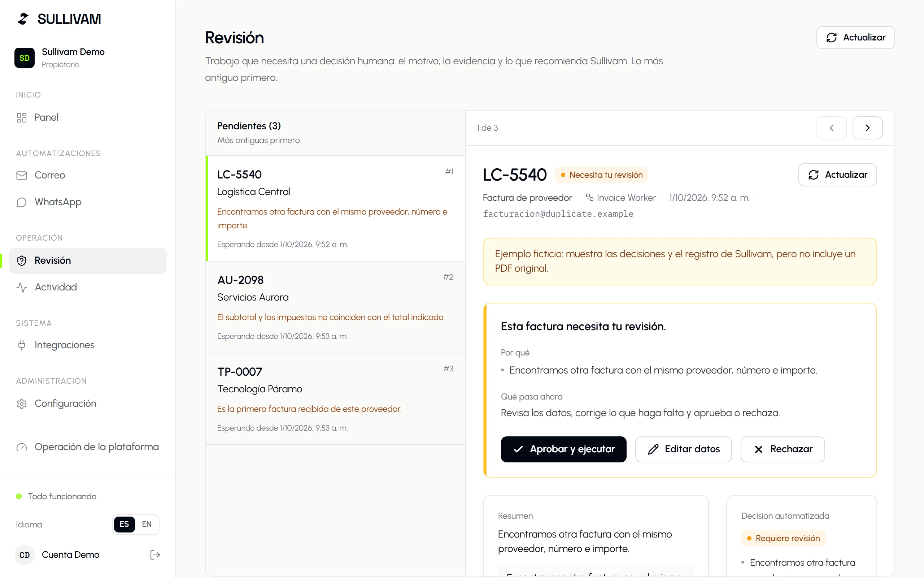Click the CD account avatar
The height and width of the screenshot is (578, 924).
coord(25,555)
